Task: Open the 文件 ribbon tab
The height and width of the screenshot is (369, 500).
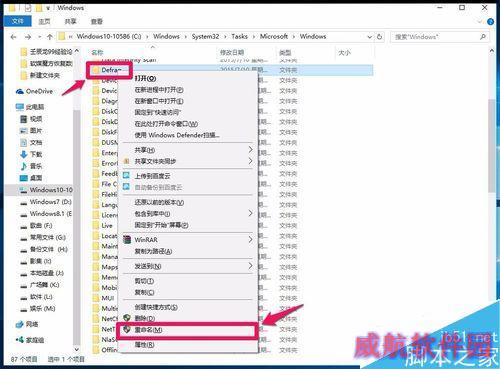Action: [x=17, y=21]
